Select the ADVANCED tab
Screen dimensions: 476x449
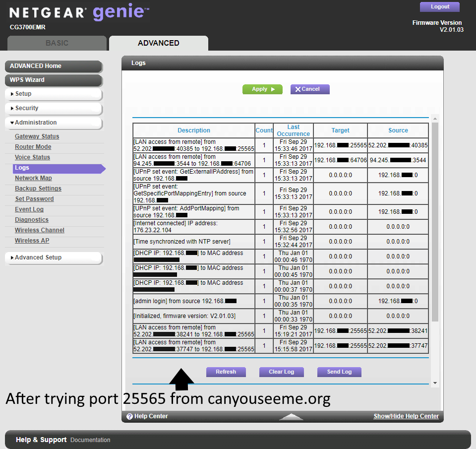coord(159,43)
